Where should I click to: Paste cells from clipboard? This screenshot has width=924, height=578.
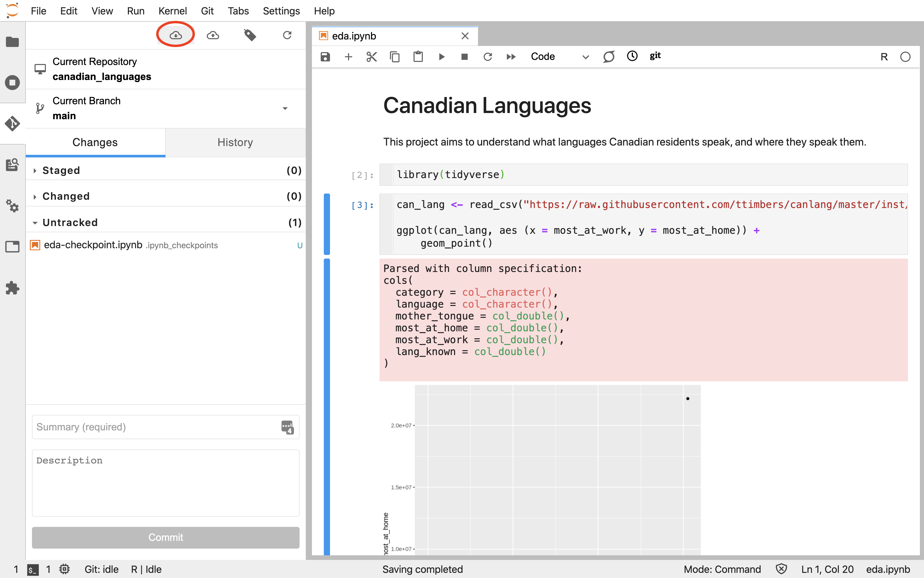418,57
